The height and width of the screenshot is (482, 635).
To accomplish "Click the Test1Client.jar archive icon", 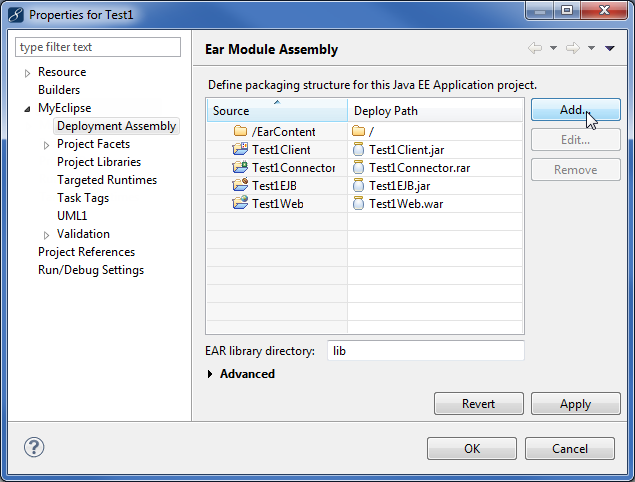I will point(359,150).
